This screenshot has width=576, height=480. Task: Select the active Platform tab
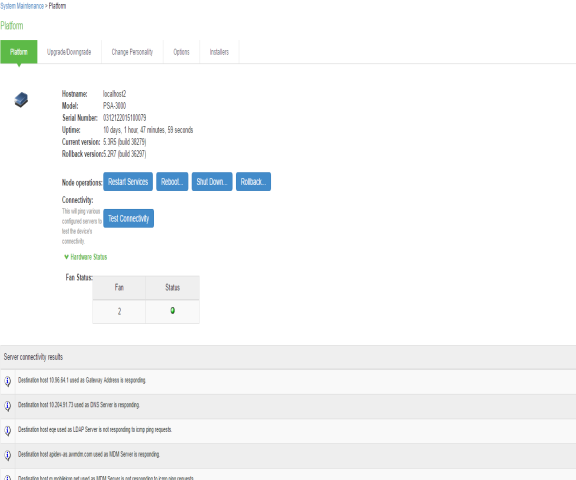[x=19, y=52]
